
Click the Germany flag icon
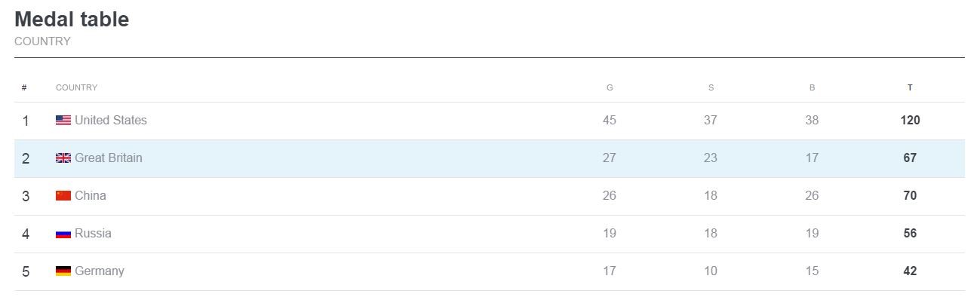pyautogui.click(x=63, y=271)
